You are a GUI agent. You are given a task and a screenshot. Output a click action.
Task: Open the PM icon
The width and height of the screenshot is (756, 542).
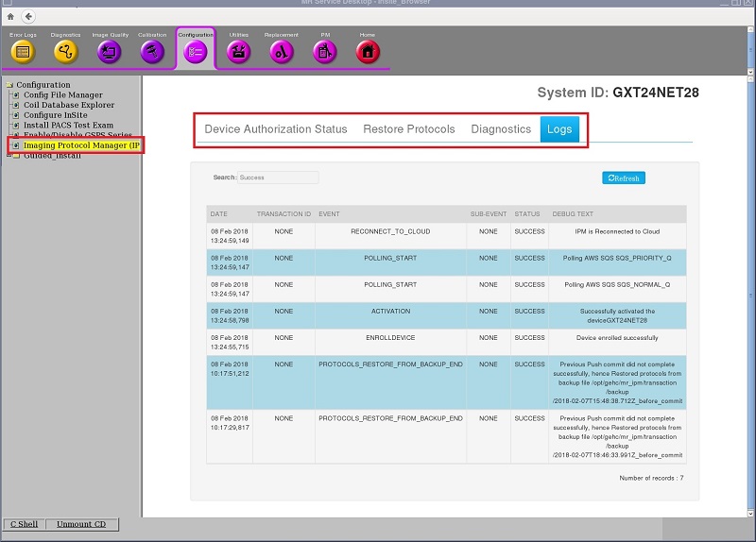click(x=325, y=53)
